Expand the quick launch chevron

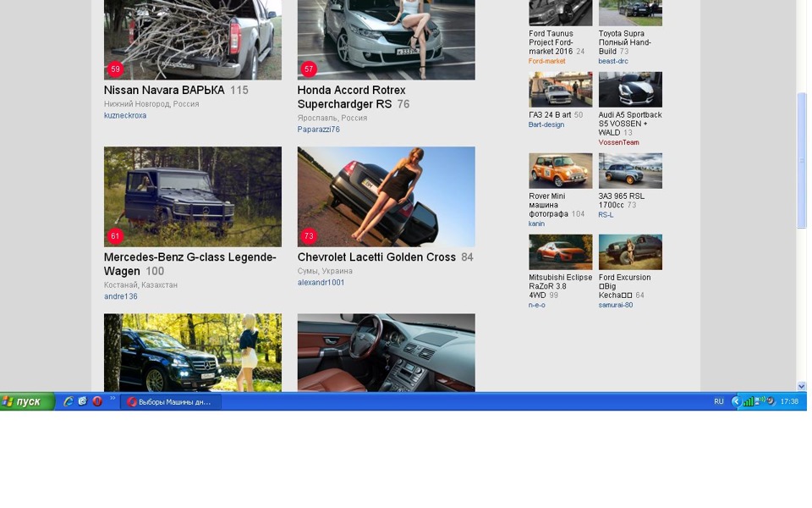(112, 399)
